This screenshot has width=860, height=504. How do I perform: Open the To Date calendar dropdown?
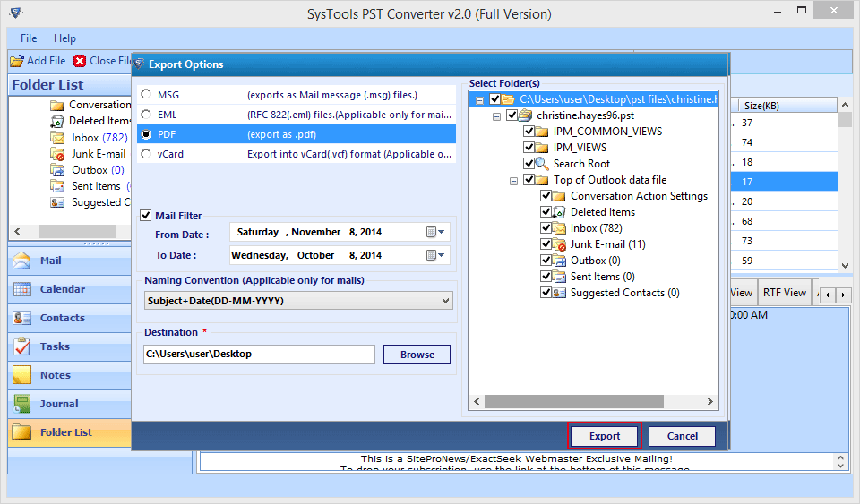coord(435,255)
